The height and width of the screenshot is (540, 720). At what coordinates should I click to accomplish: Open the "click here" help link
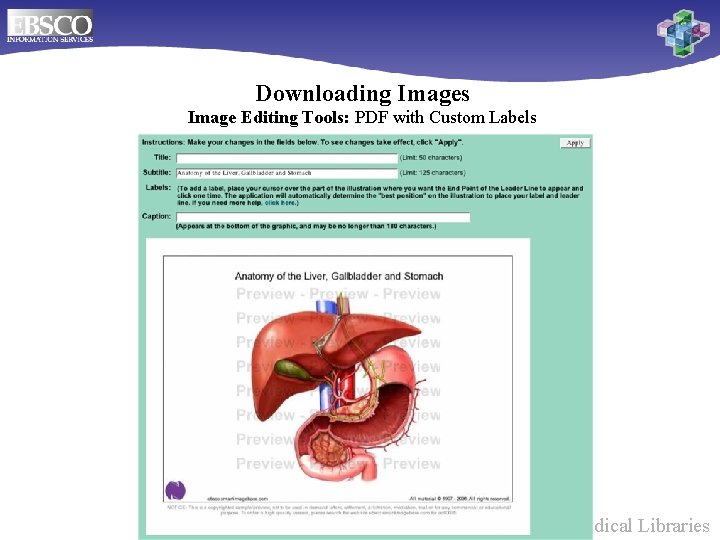280,202
